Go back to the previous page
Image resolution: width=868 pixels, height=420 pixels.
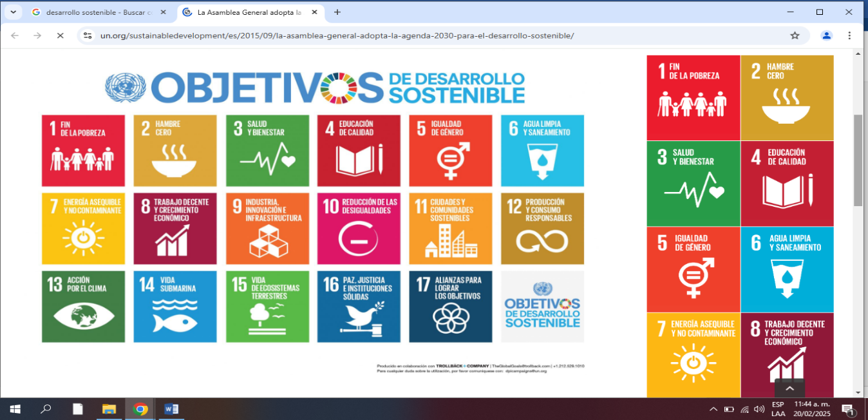(15, 35)
